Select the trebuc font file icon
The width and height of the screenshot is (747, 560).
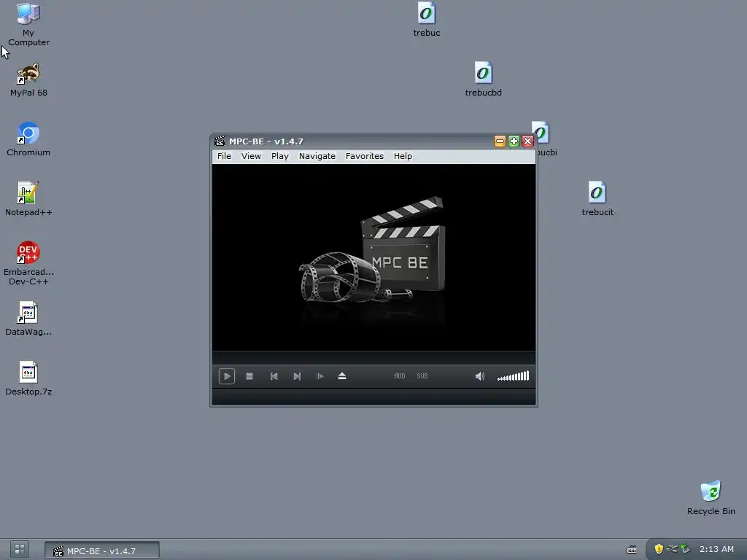click(x=426, y=20)
